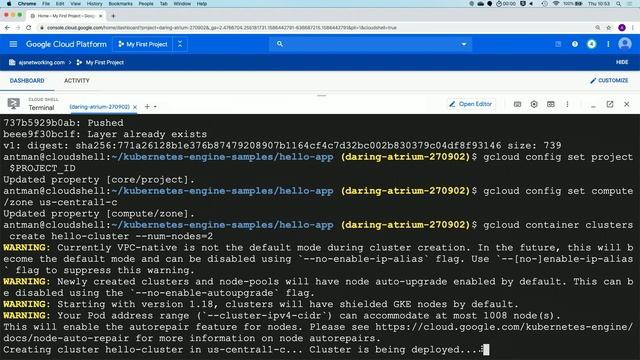This screenshot has height=360, width=640.
Task: Click the Cloud Shell terminal icon
Action: (13, 104)
